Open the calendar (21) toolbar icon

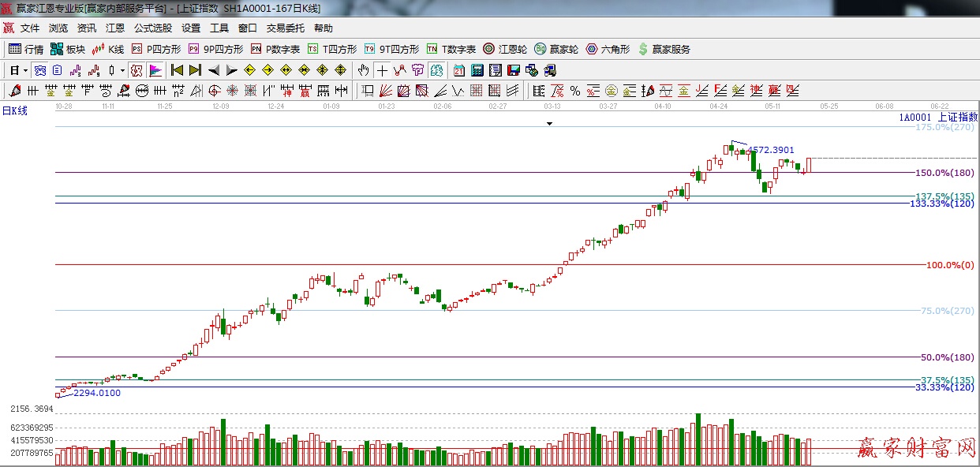(x=458, y=69)
